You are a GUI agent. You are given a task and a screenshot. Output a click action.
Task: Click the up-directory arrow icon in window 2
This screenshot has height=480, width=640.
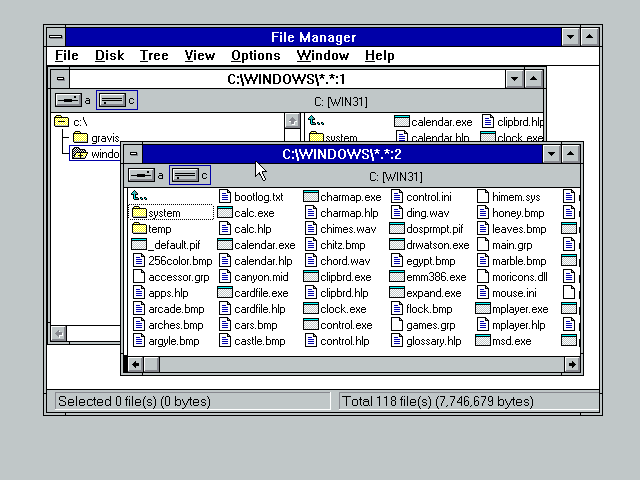139,196
